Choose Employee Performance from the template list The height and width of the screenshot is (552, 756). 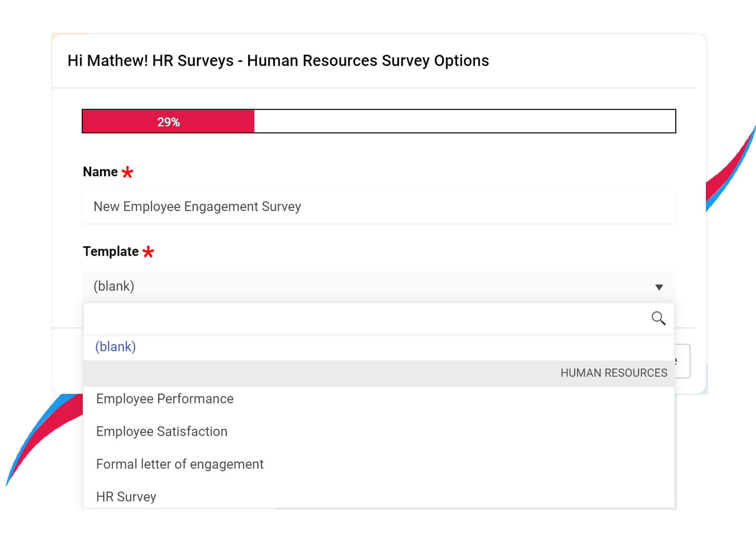click(164, 399)
